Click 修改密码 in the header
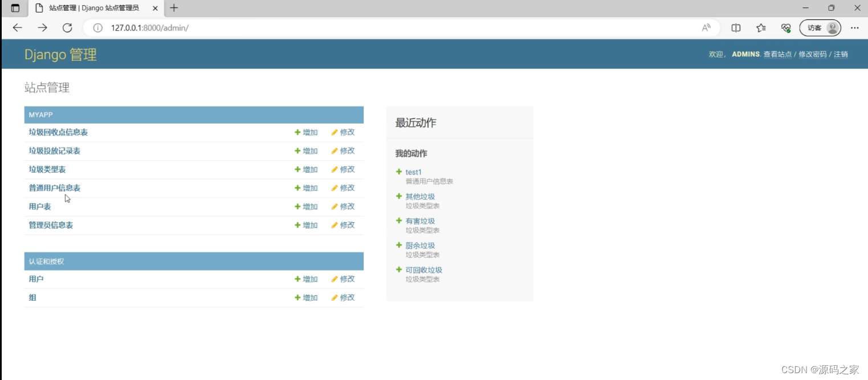Viewport: 868px width, 380px height. coord(812,54)
